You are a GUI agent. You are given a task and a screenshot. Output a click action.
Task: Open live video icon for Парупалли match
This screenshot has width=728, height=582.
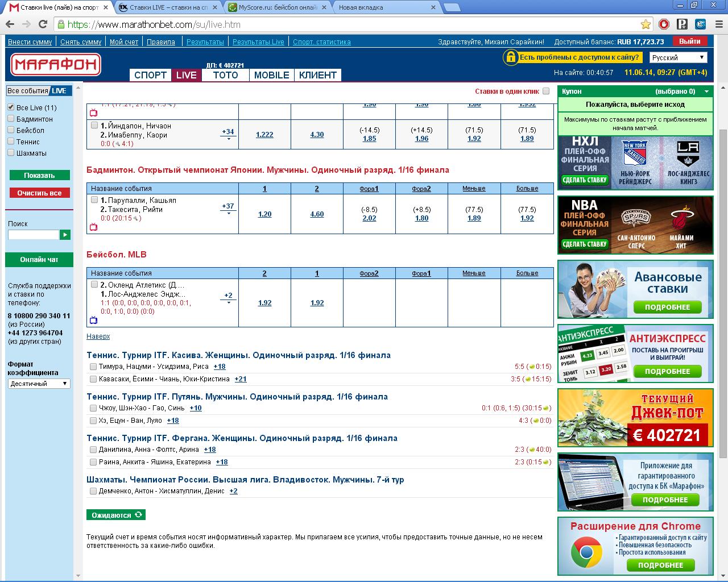coord(94,227)
